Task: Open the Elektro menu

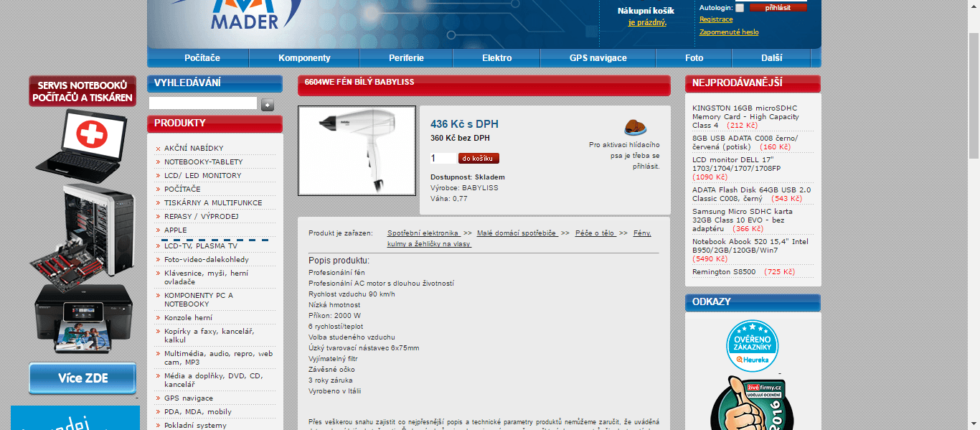Action: pyautogui.click(x=497, y=58)
